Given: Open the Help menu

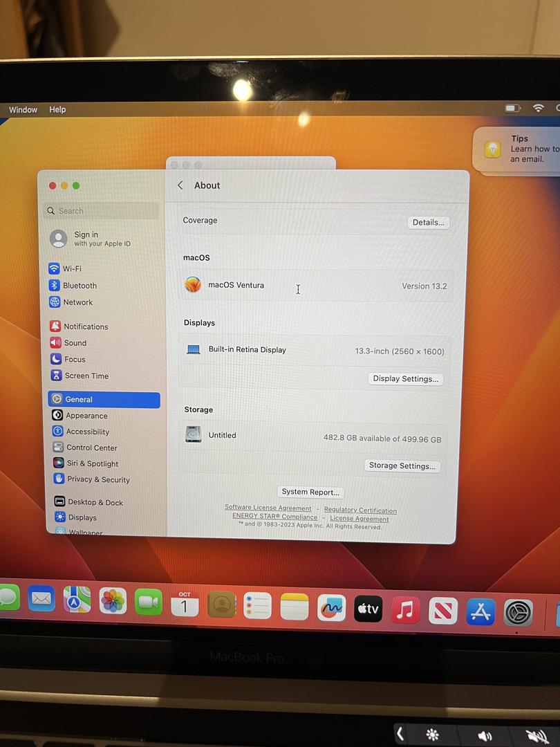Looking at the screenshot, I should pyautogui.click(x=57, y=109).
